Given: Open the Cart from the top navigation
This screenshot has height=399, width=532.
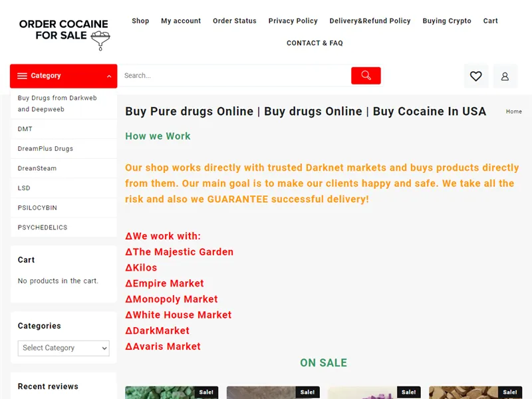Looking at the screenshot, I should pyautogui.click(x=490, y=21).
